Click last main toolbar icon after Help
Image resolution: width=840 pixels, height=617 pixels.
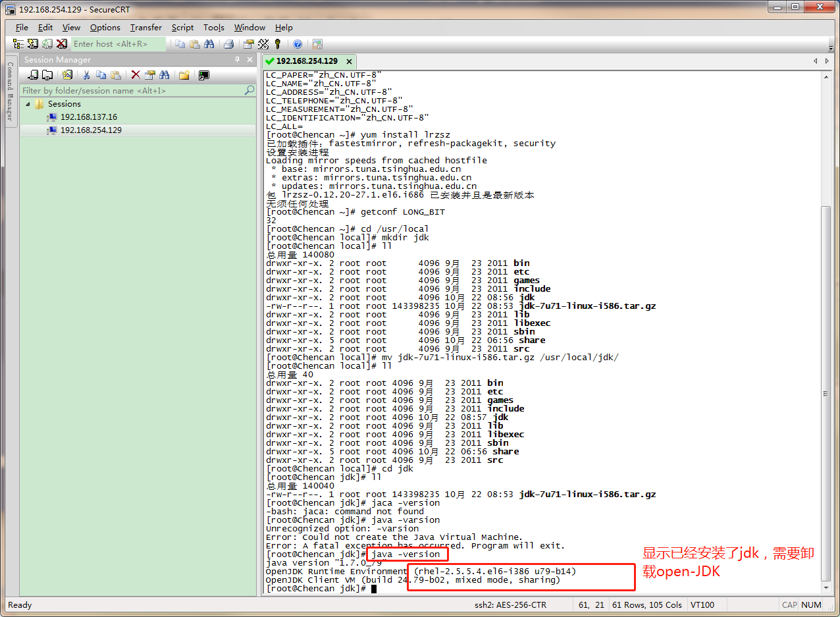point(317,44)
